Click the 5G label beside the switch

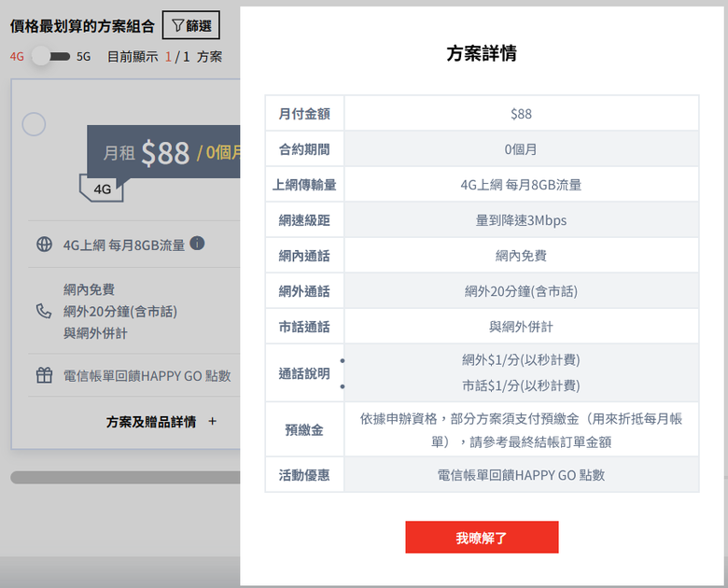(x=84, y=57)
